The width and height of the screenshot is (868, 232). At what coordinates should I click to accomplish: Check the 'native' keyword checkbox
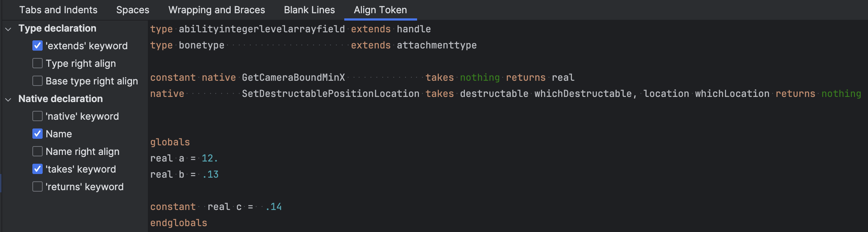tap(38, 116)
